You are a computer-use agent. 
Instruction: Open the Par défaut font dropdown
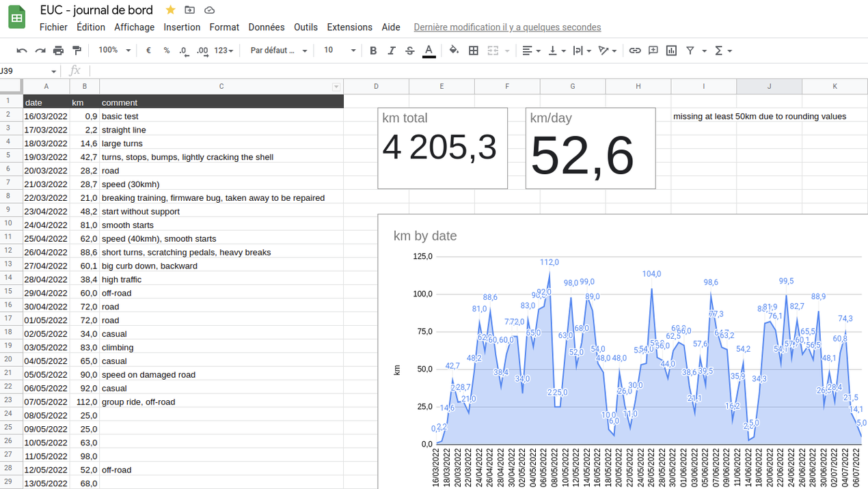(278, 51)
